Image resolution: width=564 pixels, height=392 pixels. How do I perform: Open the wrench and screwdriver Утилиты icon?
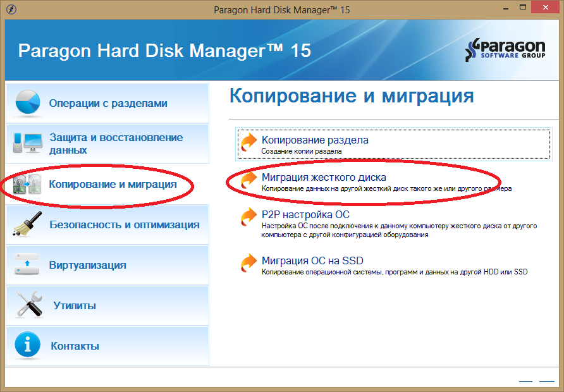30,304
